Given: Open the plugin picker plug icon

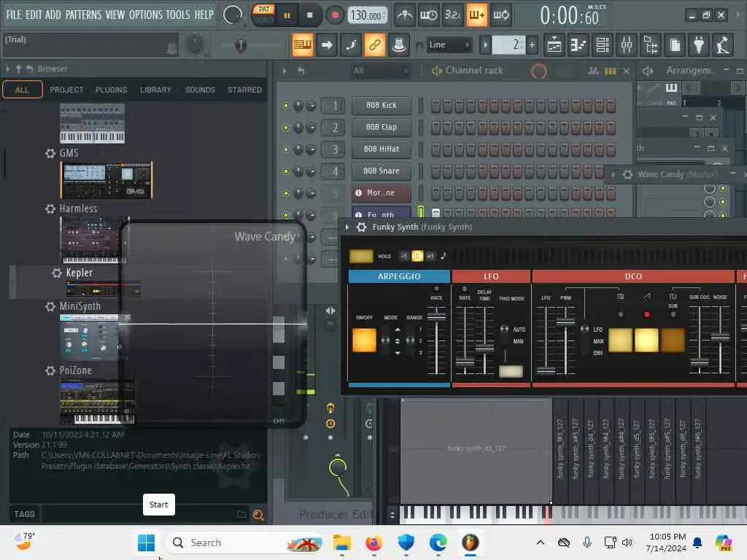Looking at the screenshot, I should pos(699,45).
